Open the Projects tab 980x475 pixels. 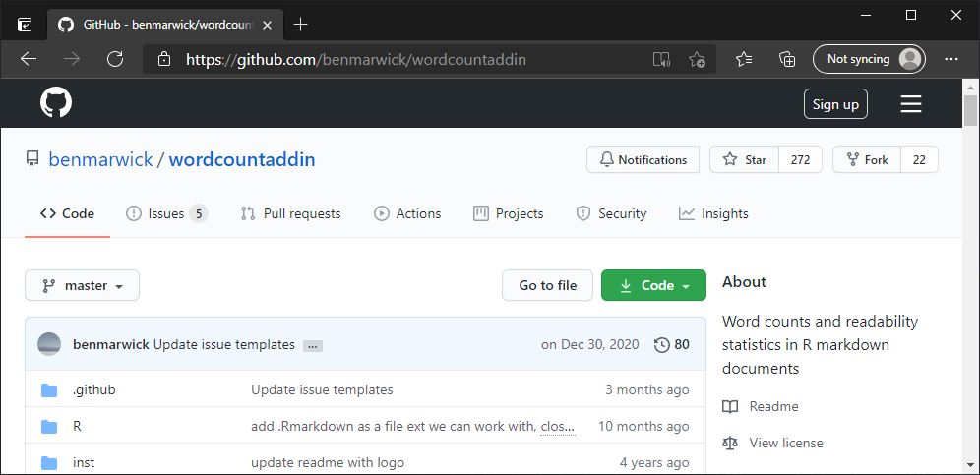[x=508, y=213]
